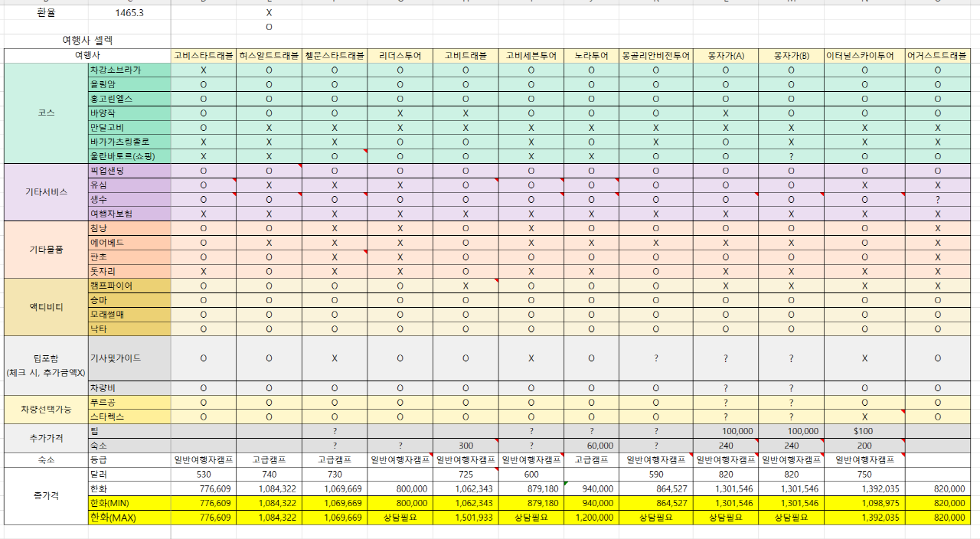Click the 울란바토르(쇼핑) row label
The height and width of the screenshot is (539, 980).
[129, 156]
